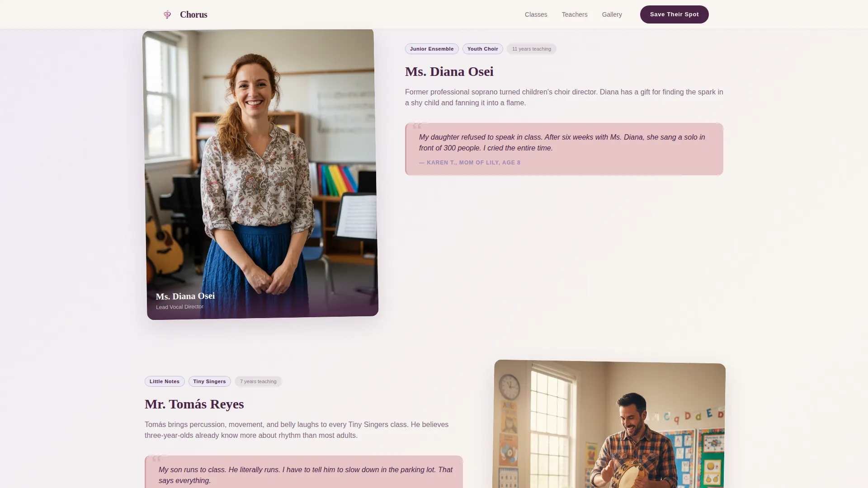The image size is (868, 488).
Task: Click the Lead Vocal Director caption
Action: pyautogui.click(x=179, y=307)
